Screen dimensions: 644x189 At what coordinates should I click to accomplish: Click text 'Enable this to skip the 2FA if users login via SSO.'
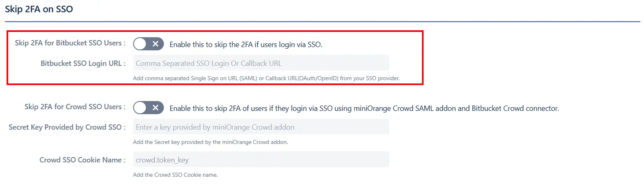(x=246, y=45)
